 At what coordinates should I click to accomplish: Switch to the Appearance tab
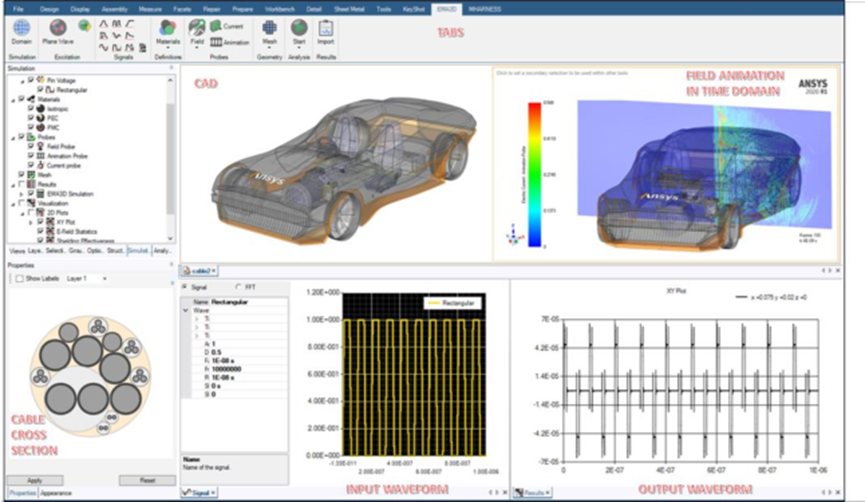pos(56,493)
